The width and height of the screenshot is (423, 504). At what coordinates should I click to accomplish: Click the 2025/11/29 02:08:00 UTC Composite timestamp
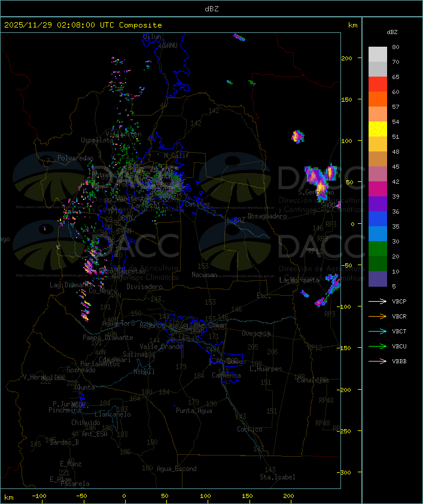click(x=83, y=25)
